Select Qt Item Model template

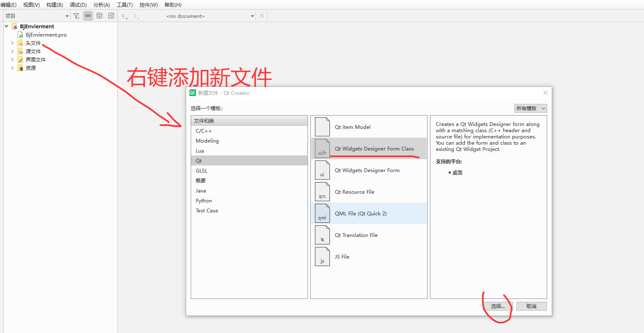369,127
